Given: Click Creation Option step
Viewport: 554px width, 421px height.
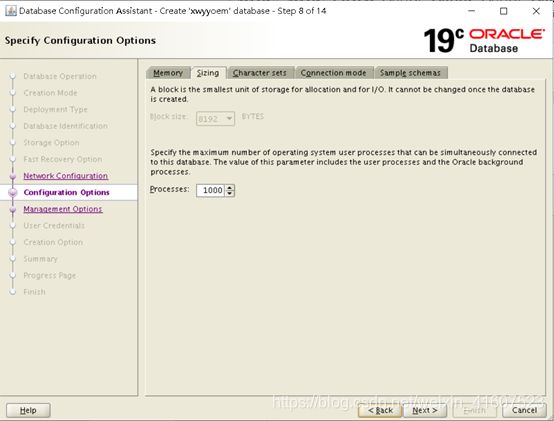Looking at the screenshot, I should [53, 242].
